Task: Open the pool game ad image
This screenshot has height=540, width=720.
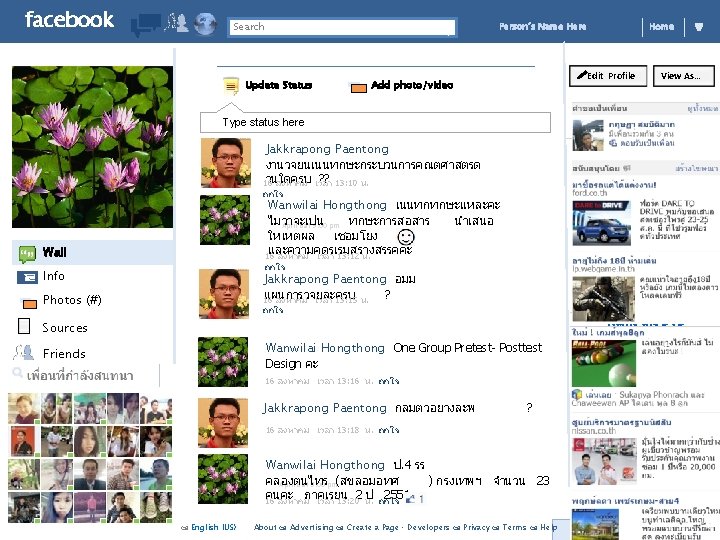Action: coord(604,364)
